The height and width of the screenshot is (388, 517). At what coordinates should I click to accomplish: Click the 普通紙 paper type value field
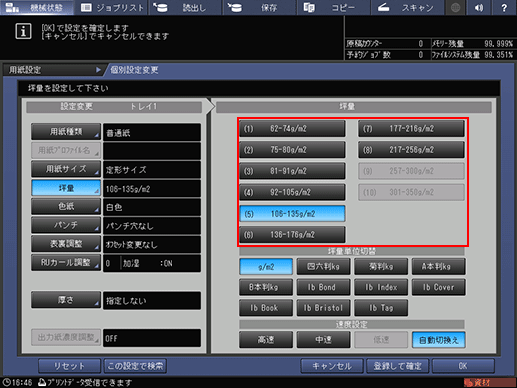click(x=152, y=132)
